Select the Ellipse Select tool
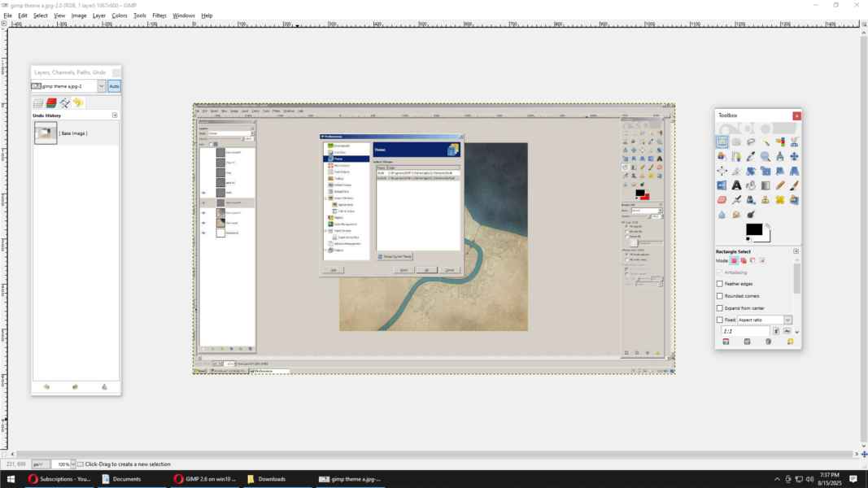The image size is (868, 488). 736,142
